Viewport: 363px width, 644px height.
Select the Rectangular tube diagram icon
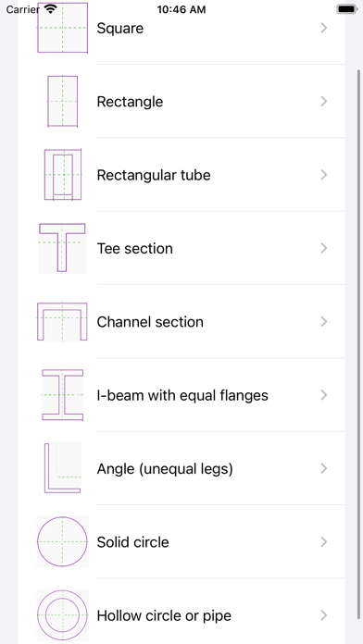point(62,175)
